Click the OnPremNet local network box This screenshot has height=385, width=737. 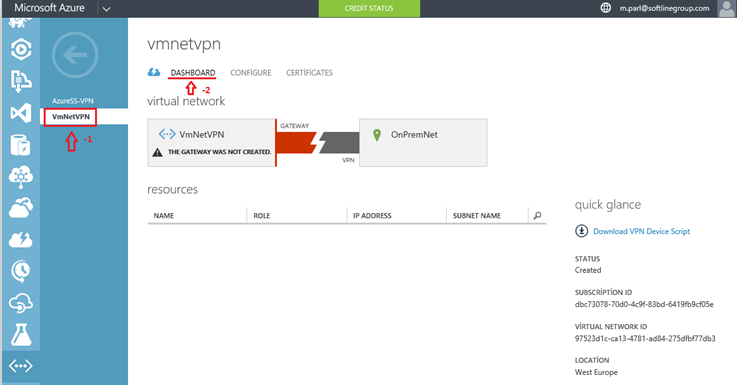click(423, 142)
